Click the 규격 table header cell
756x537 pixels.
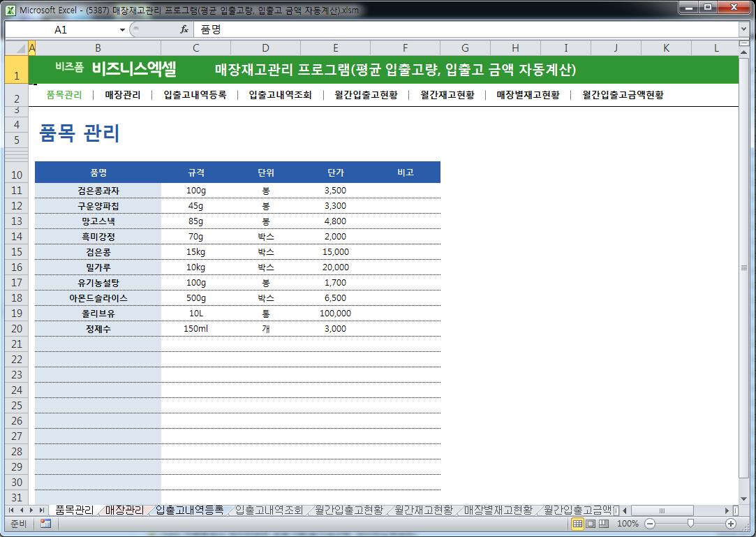pyautogui.click(x=195, y=172)
